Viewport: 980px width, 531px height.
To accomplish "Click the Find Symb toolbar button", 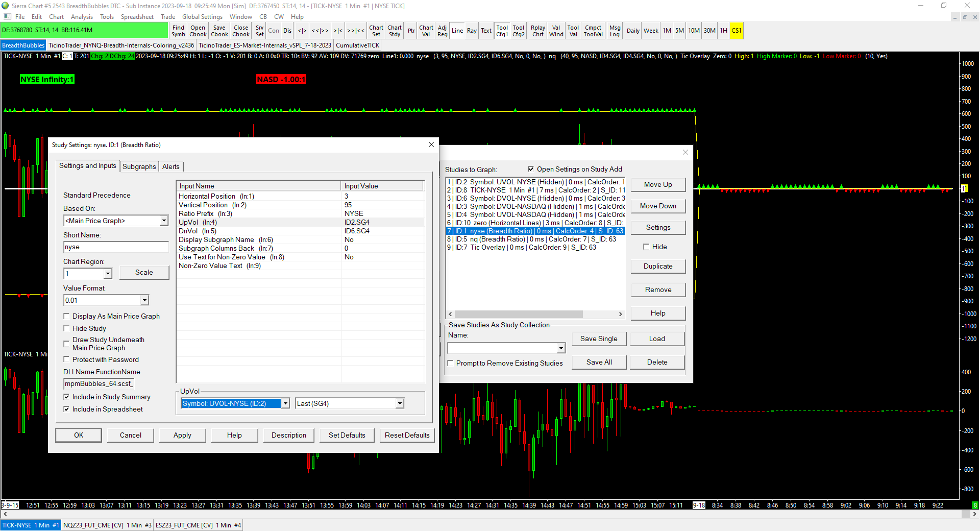I will tap(178, 31).
